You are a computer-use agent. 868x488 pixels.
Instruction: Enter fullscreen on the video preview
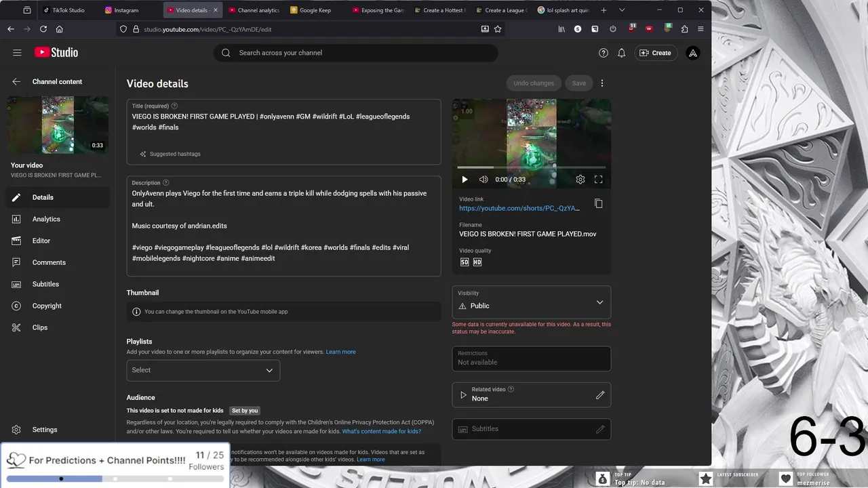pyautogui.click(x=599, y=180)
